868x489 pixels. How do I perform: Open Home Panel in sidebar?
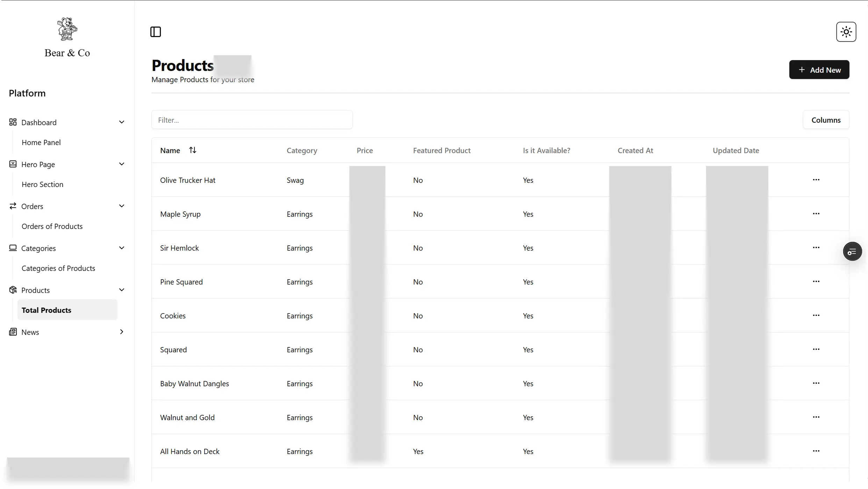click(x=41, y=142)
